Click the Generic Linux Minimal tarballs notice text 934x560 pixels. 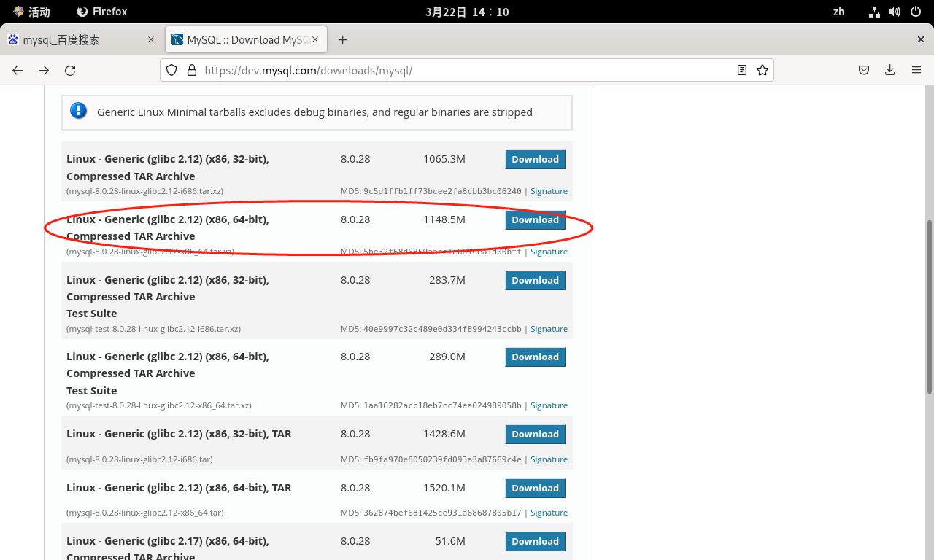[314, 112]
